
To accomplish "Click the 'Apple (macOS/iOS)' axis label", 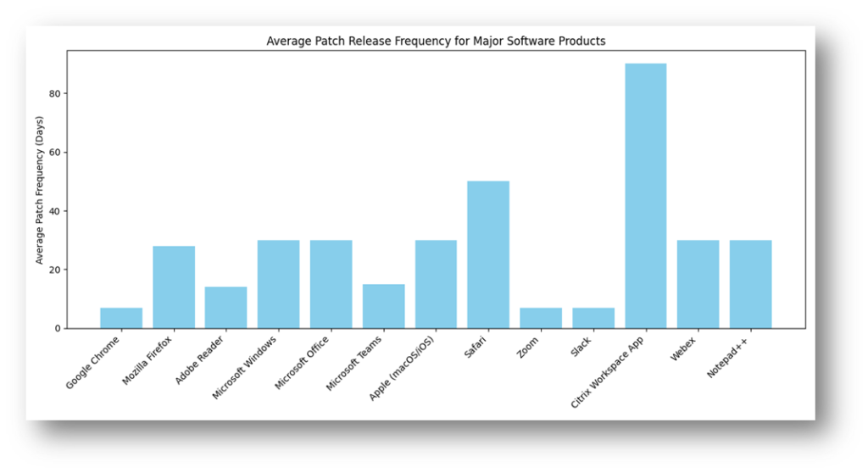I will click(x=401, y=369).
